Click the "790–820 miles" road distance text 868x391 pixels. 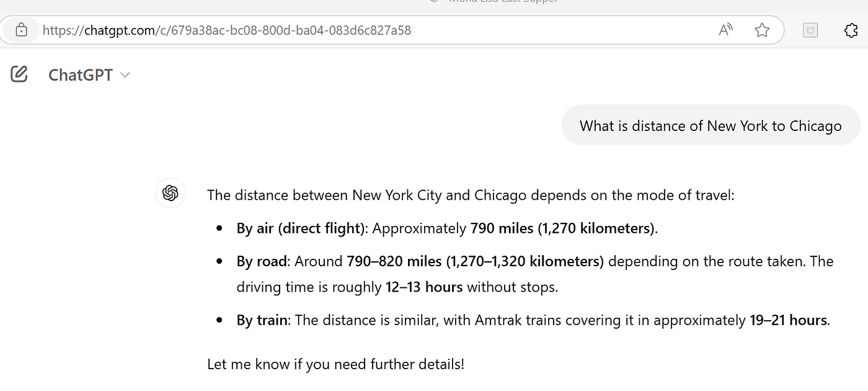(393, 261)
